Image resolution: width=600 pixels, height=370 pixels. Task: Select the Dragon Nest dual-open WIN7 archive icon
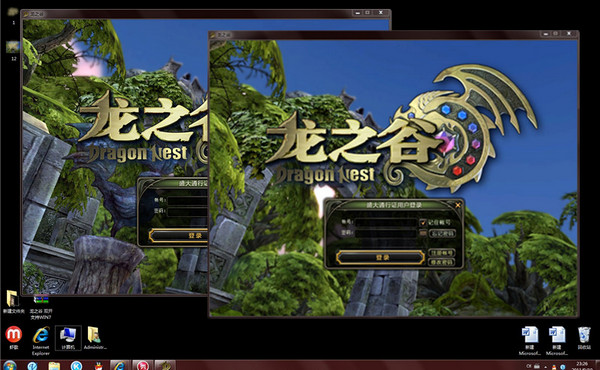[x=41, y=306]
